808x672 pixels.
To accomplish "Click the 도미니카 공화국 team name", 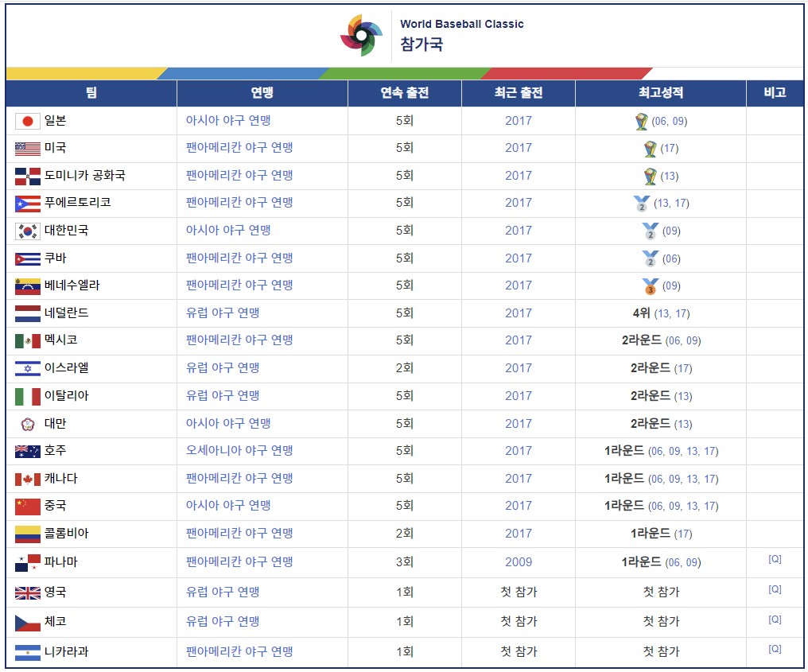I will 85,175.
